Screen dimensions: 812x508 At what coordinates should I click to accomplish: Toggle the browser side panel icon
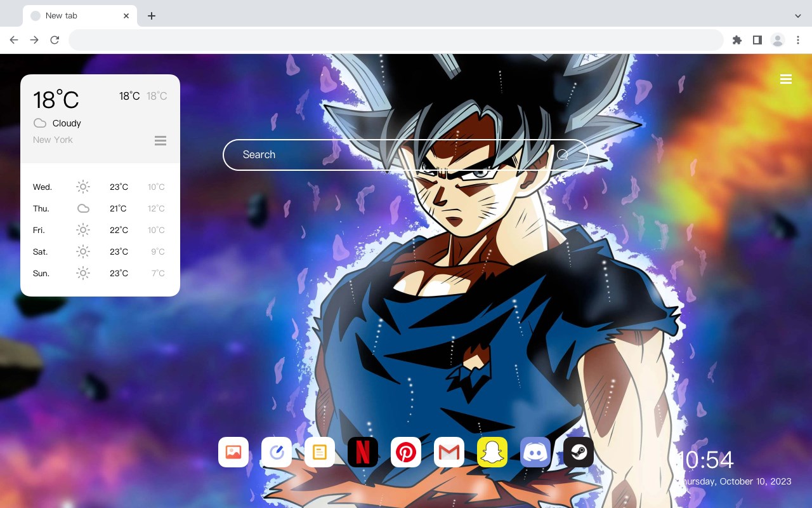click(x=757, y=40)
